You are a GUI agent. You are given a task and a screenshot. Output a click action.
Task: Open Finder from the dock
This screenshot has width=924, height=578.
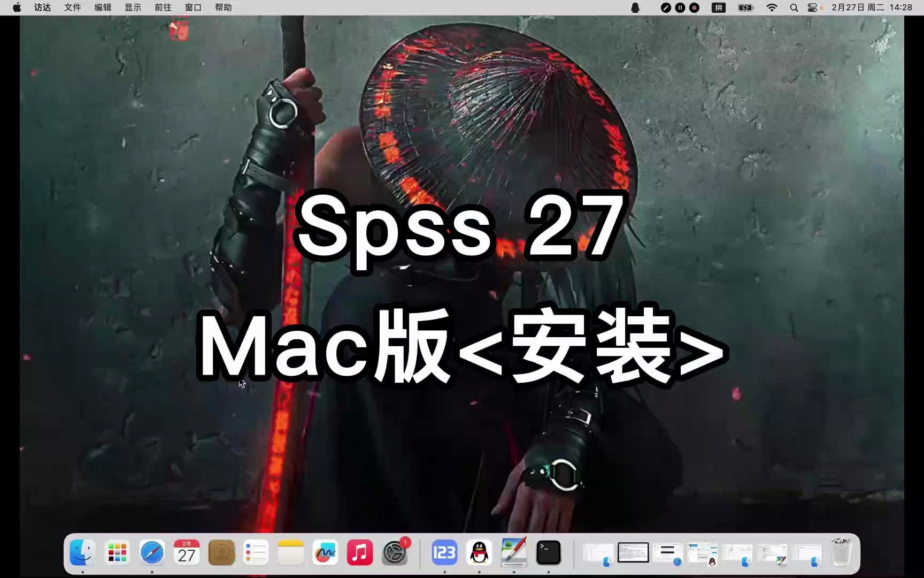(82, 552)
